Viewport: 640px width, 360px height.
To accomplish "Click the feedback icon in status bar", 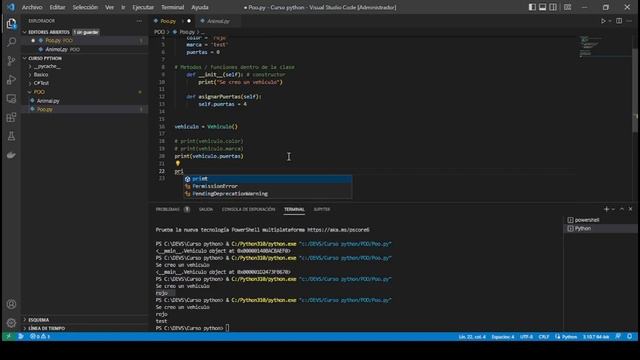I will pyautogui.click(x=618, y=337).
